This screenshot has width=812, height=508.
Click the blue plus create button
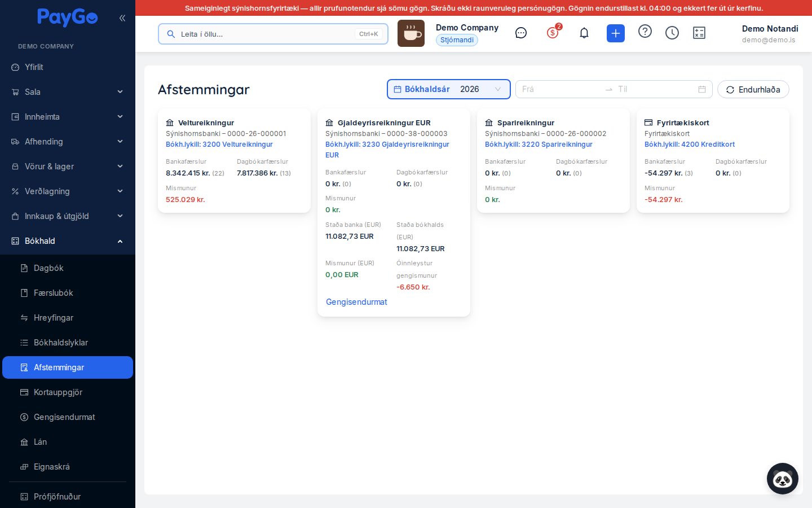tap(616, 33)
